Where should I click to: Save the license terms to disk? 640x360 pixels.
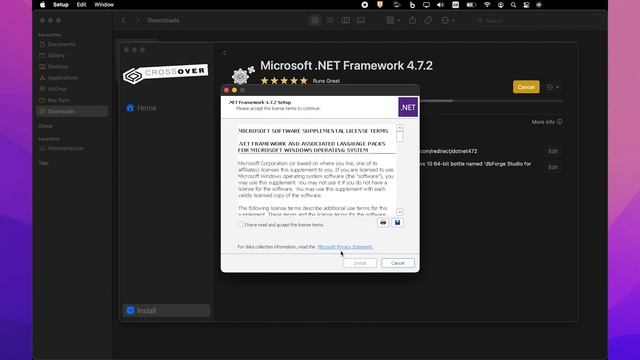coord(398,222)
